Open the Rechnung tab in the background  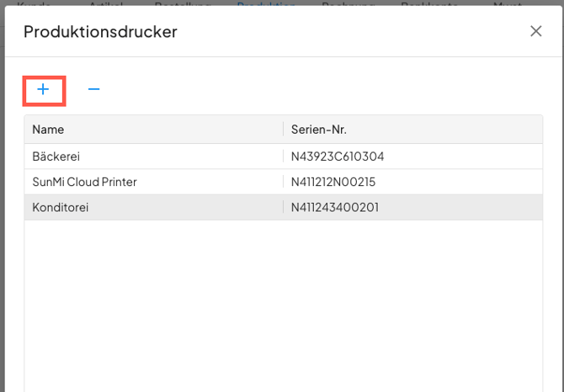pos(349,4)
